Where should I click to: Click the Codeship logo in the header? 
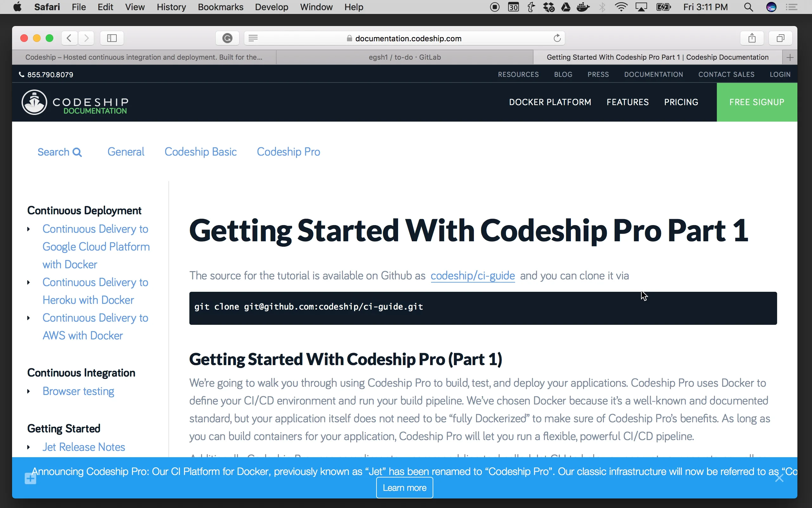tap(75, 102)
